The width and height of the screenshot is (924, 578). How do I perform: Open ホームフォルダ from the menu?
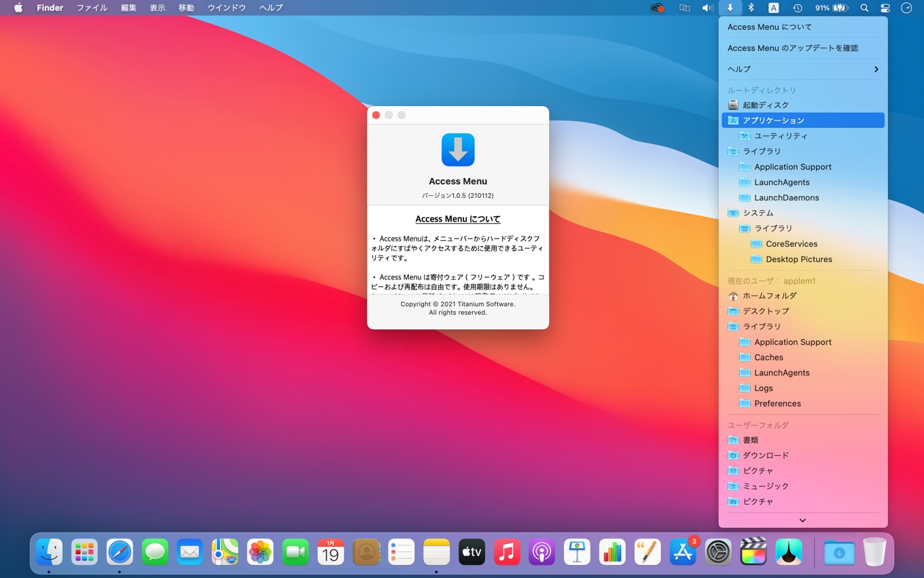click(x=803, y=296)
